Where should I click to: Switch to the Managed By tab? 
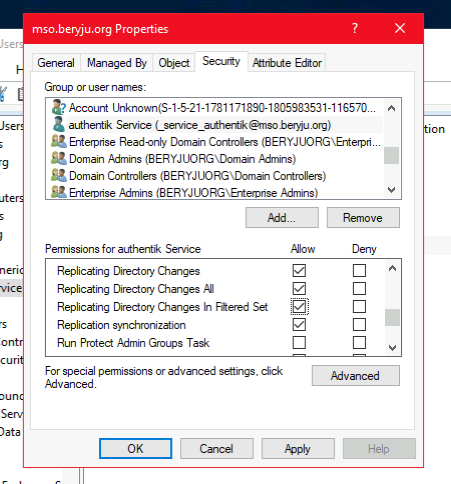coord(117,63)
